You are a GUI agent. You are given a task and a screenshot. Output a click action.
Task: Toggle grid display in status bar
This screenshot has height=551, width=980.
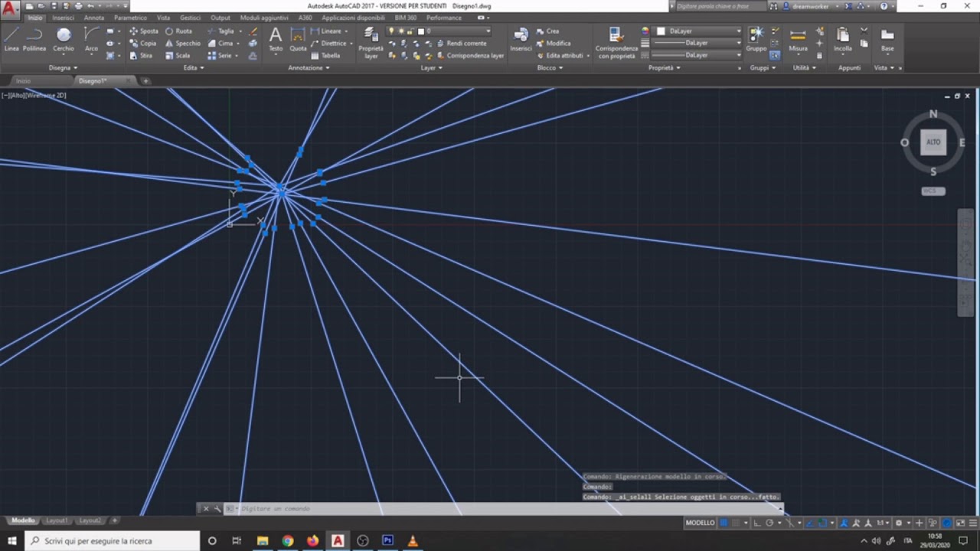tap(724, 523)
